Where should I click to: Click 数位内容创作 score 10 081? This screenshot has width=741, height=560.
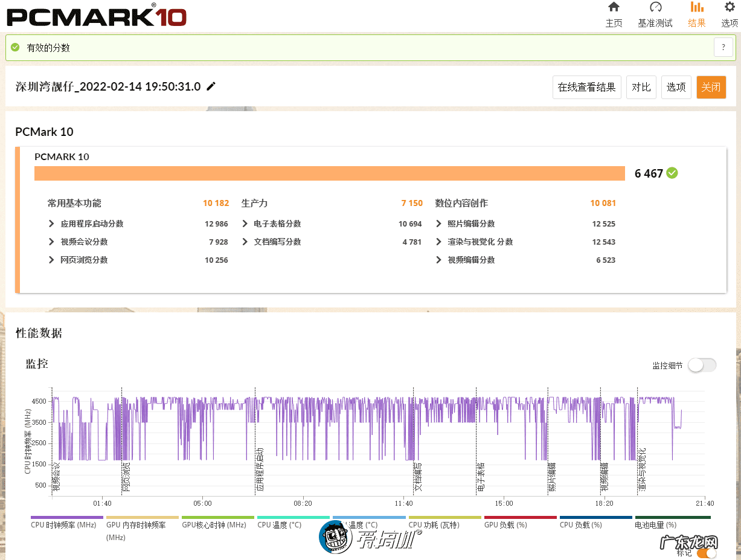click(x=603, y=203)
